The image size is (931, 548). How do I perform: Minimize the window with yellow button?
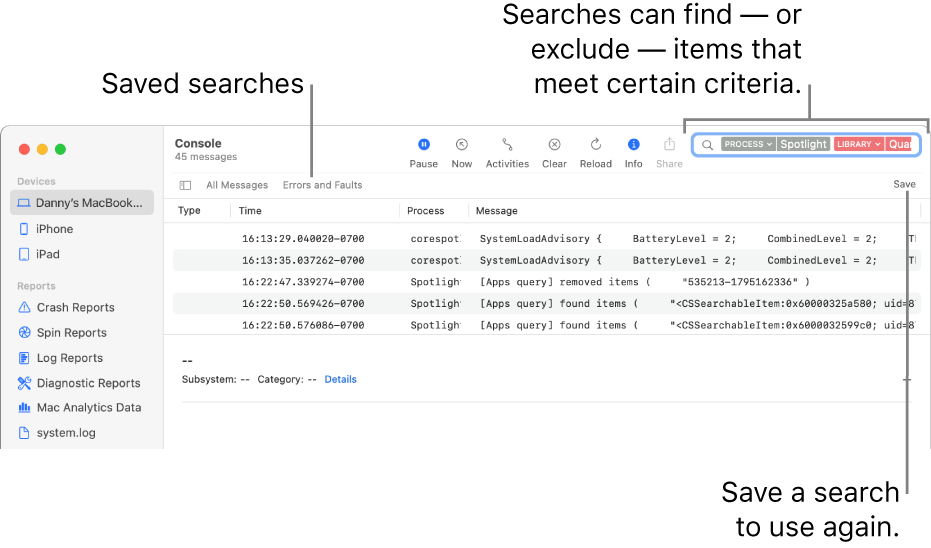click(x=42, y=149)
